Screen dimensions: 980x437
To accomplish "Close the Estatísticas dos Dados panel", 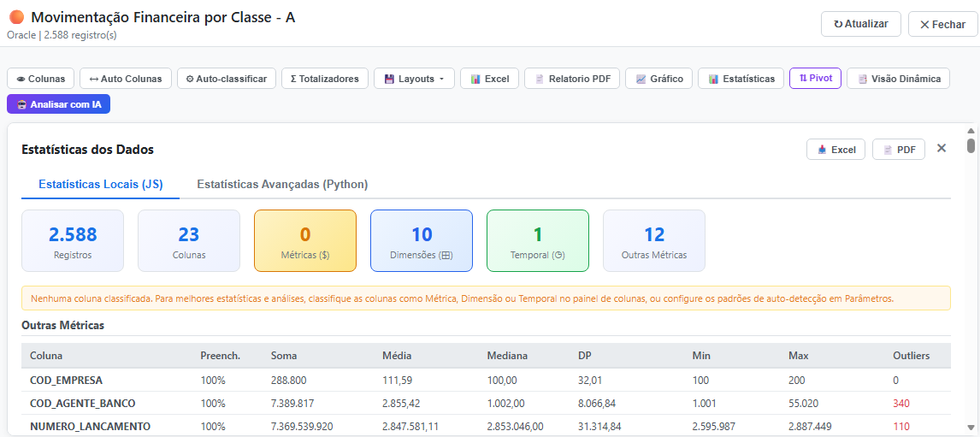I will pyautogui.click(x=942, y=149).
